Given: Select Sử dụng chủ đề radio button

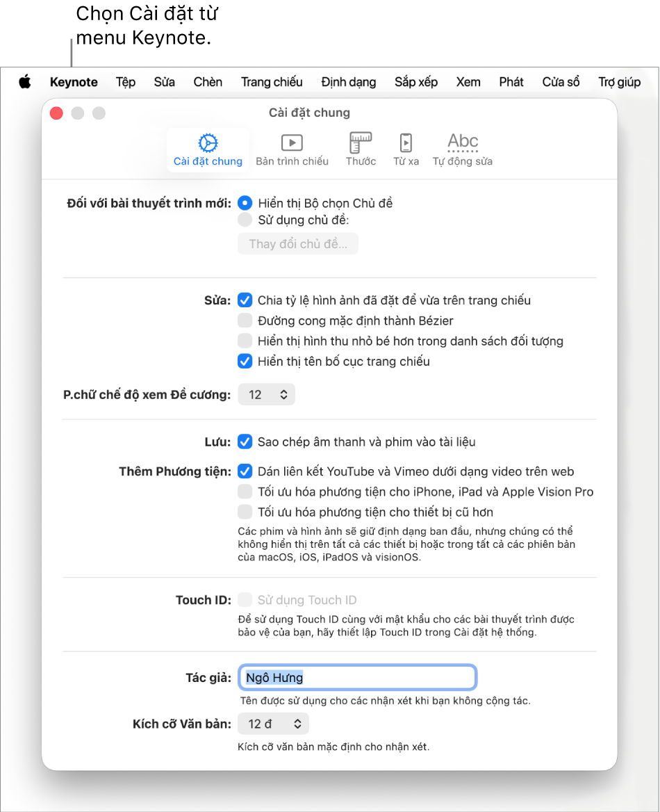Looking at the screenshot, I should 245,220.
